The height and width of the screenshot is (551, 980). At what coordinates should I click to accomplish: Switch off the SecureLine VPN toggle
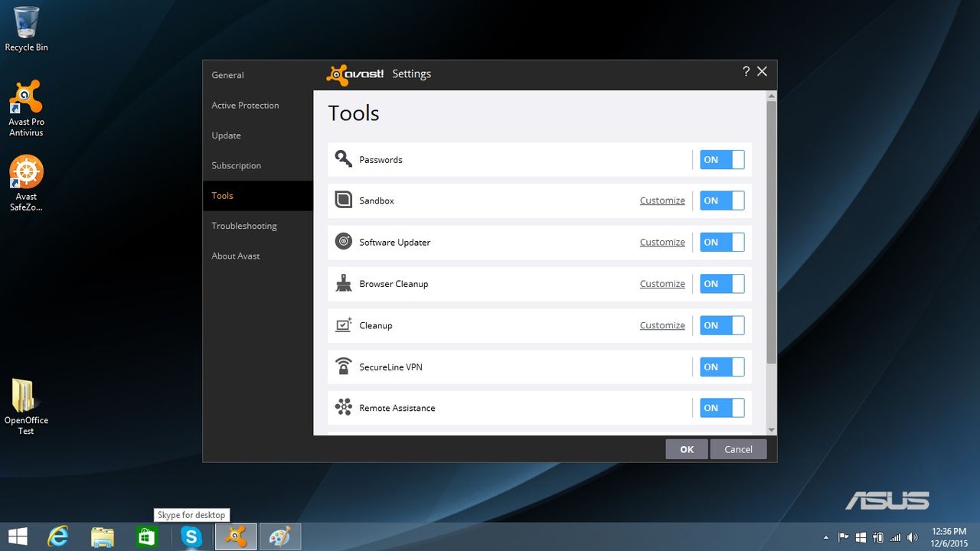click(x=722, y=367)
